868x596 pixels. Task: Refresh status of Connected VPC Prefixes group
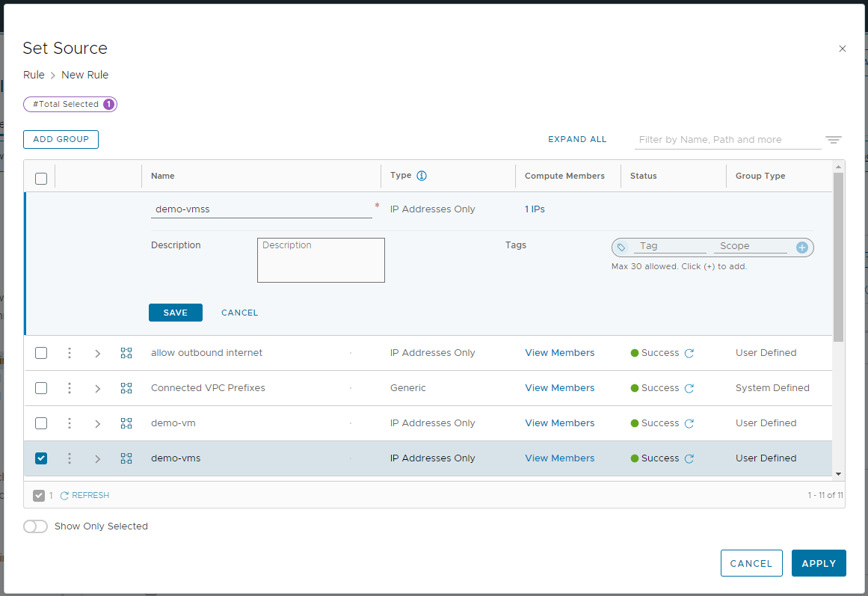[689, 389]
